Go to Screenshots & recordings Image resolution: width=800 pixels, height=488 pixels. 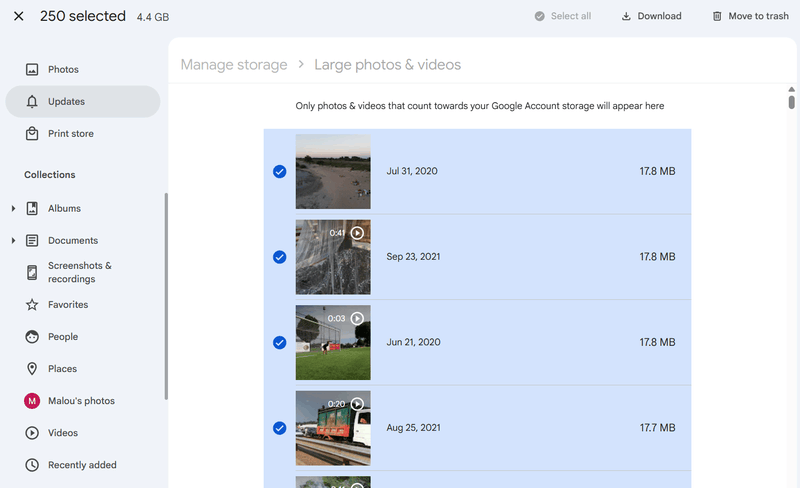click(x=79, y=272)
